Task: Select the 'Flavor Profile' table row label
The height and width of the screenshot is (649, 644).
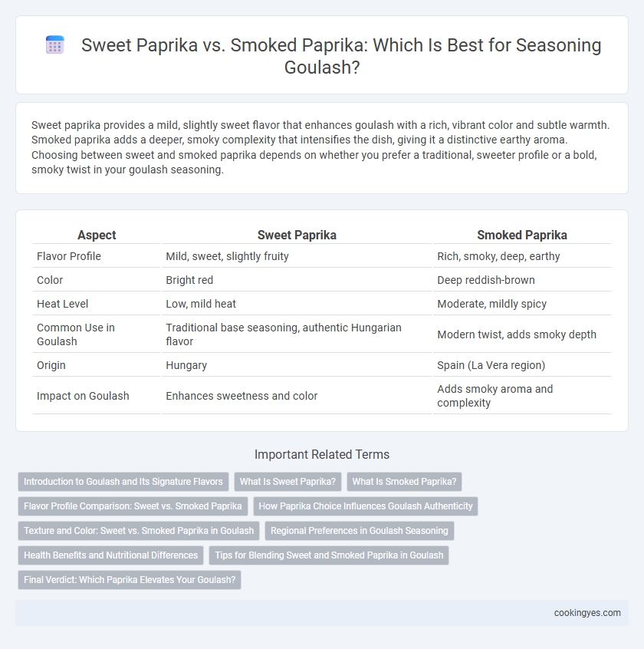Action: (69, 256)
